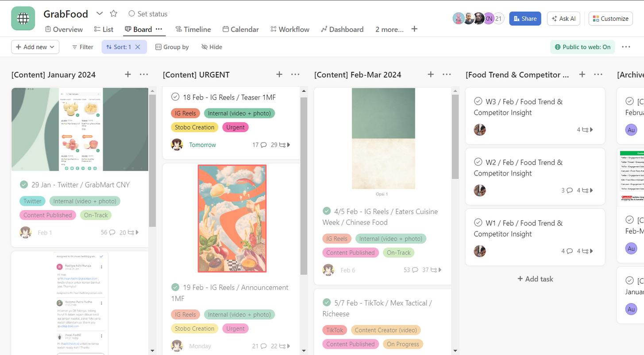Star the GrabFood project as favorite
Image resolution: width=644 pixels, height=355 pixels.
click(114, 13)
